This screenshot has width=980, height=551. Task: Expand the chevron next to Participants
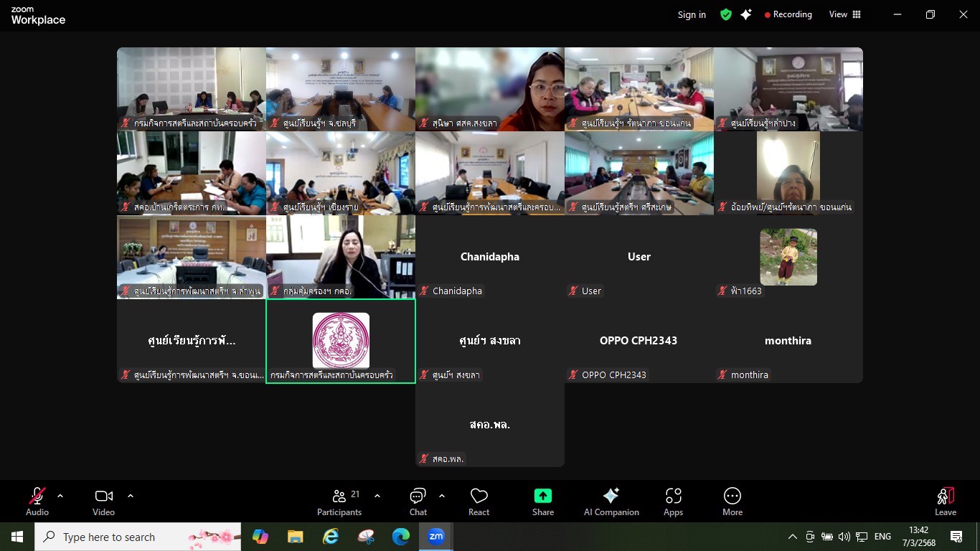[377, 496]
